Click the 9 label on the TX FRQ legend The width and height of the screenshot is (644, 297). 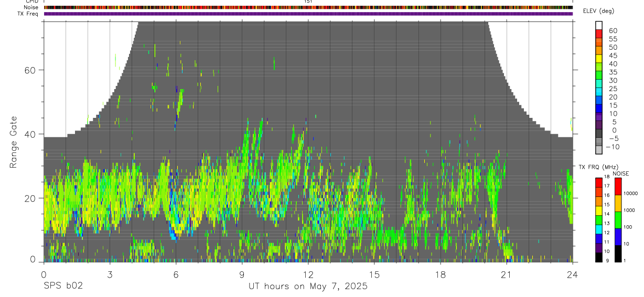(606, 261)
